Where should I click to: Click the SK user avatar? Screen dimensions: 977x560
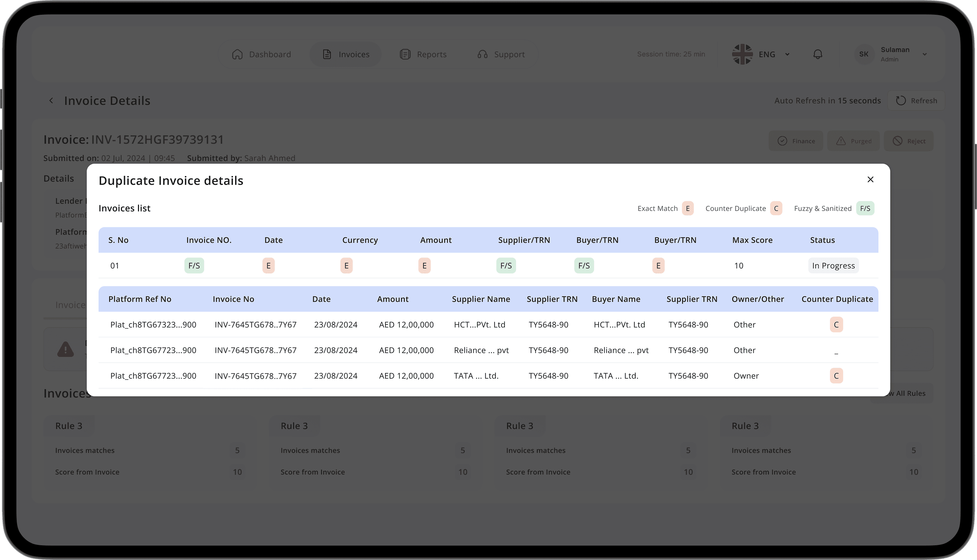[863, 54]
